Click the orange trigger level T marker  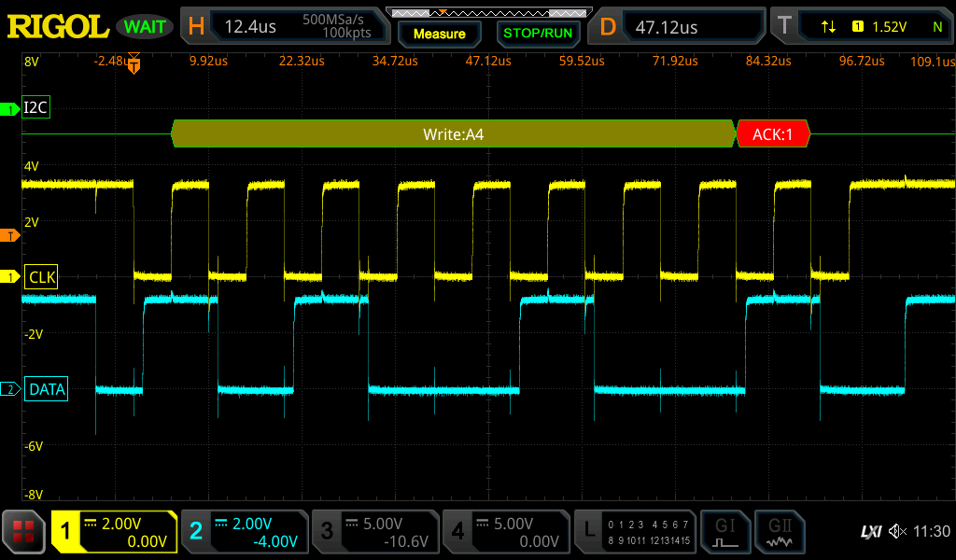pos(11,236)
